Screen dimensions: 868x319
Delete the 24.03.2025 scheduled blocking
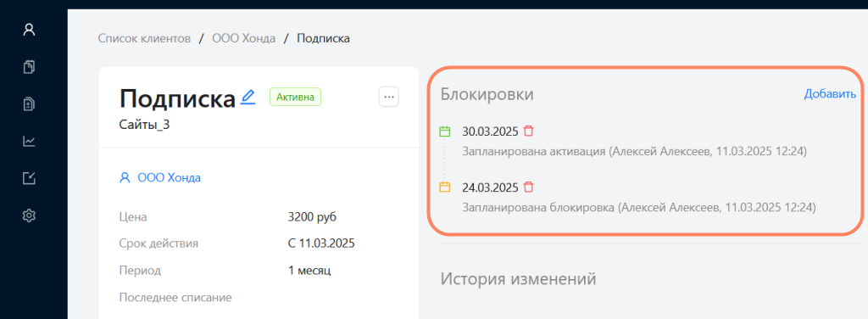529,187
